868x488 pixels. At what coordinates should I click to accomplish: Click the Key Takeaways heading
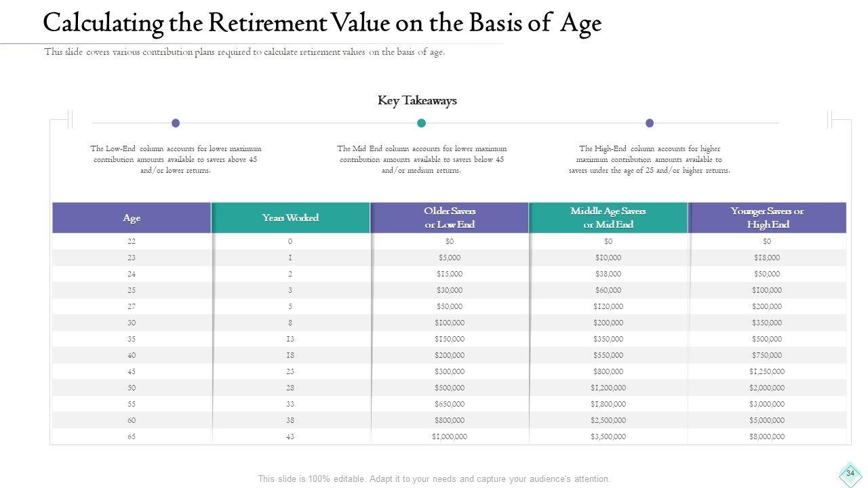(x=417, y=100)
